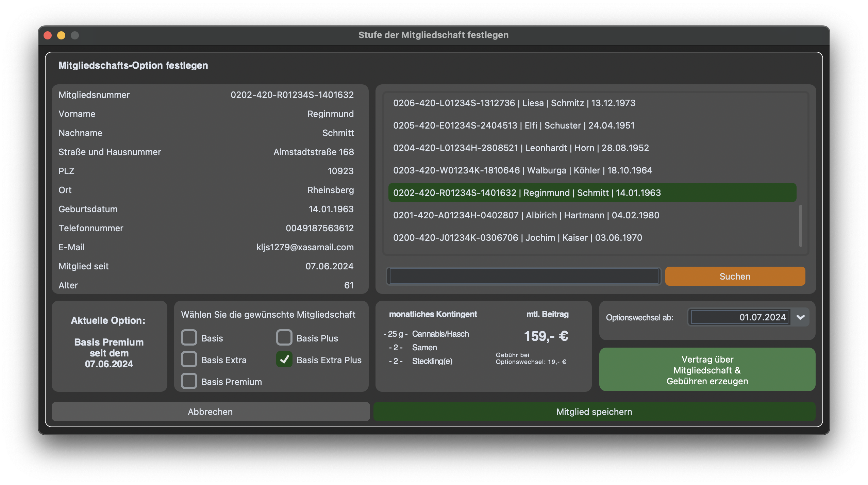Screen dimensions: 868x485
Task: Choose the Elfi Schuster list entry
Action: 514,126
